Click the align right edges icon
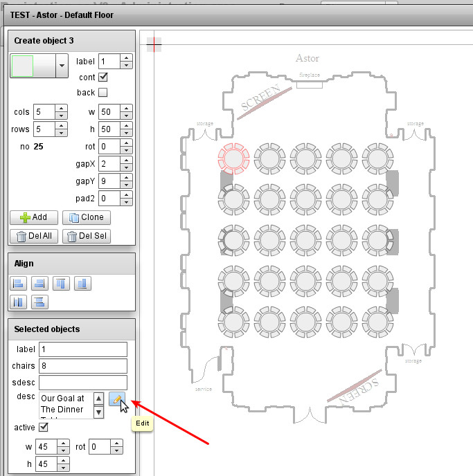 click(x=39, y=284)
